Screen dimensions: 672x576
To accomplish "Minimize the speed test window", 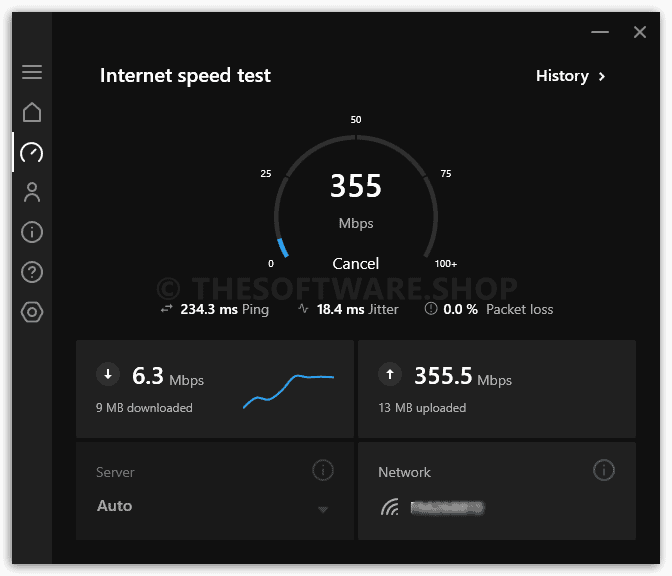I will [x=600, y=32].
